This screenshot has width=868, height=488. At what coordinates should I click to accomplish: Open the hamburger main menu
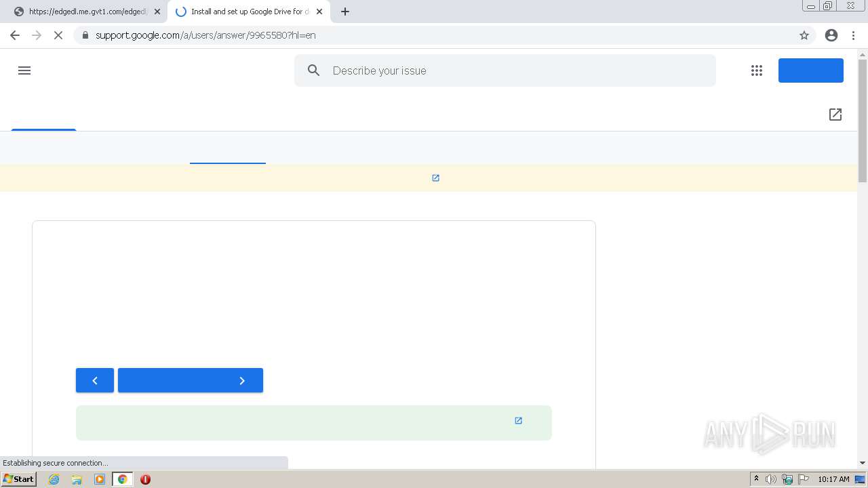(24, 70)
